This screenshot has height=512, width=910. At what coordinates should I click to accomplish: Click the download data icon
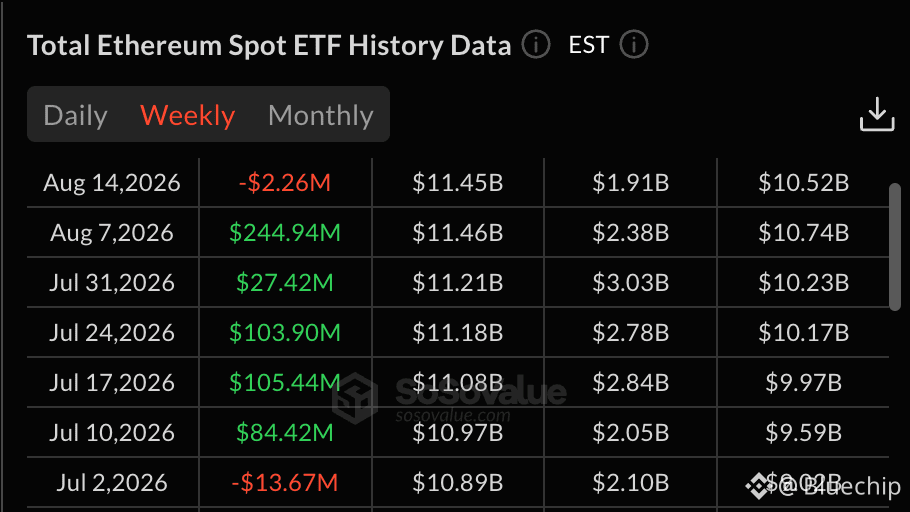[x=876, y=114]
